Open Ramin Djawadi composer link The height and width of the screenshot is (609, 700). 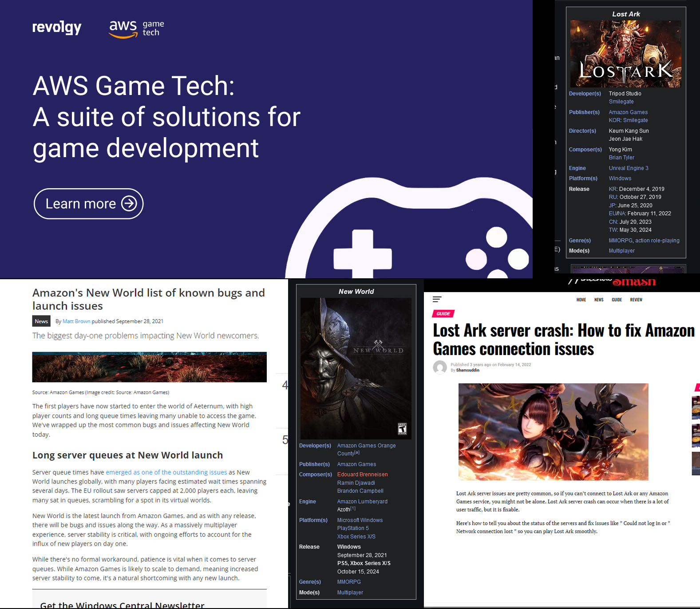356,483
